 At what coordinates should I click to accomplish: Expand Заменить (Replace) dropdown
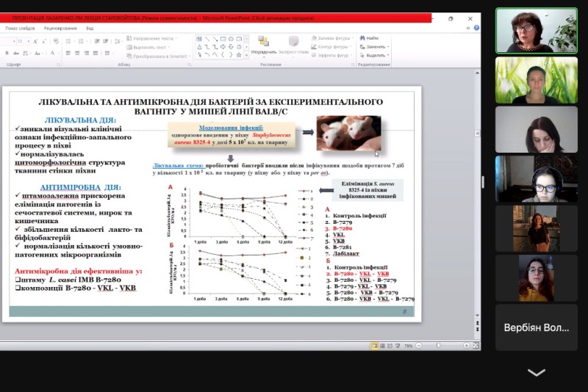376,46
